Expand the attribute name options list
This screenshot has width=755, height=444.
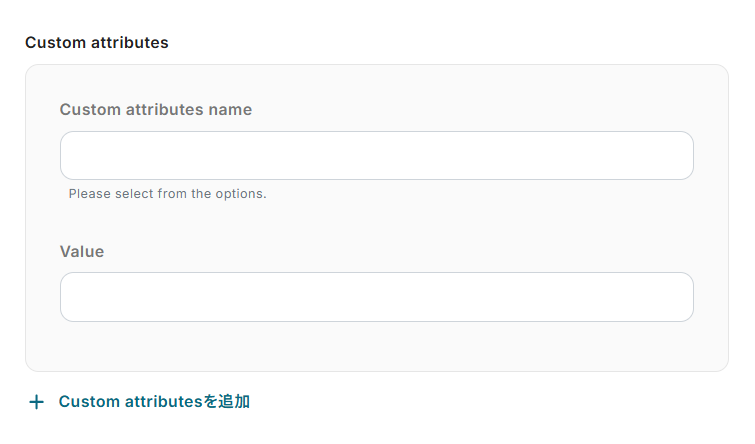pyautogui.click(x=376, y=156)
